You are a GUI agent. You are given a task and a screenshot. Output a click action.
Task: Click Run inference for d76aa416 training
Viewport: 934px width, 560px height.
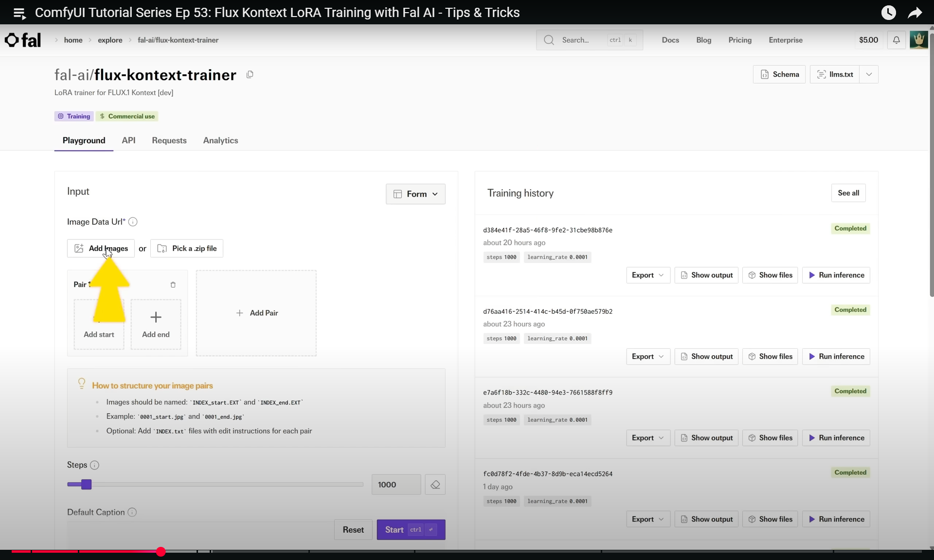click(836, 357)
